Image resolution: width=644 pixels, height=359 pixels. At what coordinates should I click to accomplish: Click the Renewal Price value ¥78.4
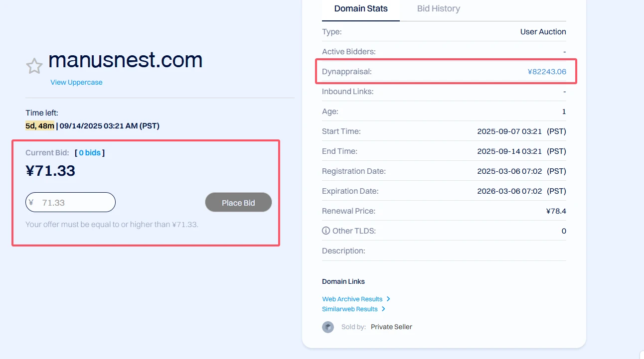556,211
